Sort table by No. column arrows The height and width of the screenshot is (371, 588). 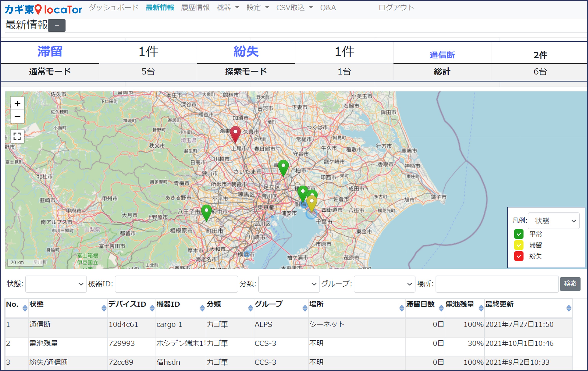pyautogui.click(x=25, y=308)
